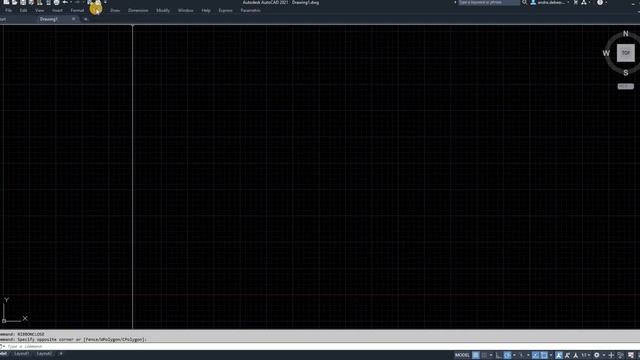
Task: Open the Undo history dropdown arrow
Action: [71, 2]
